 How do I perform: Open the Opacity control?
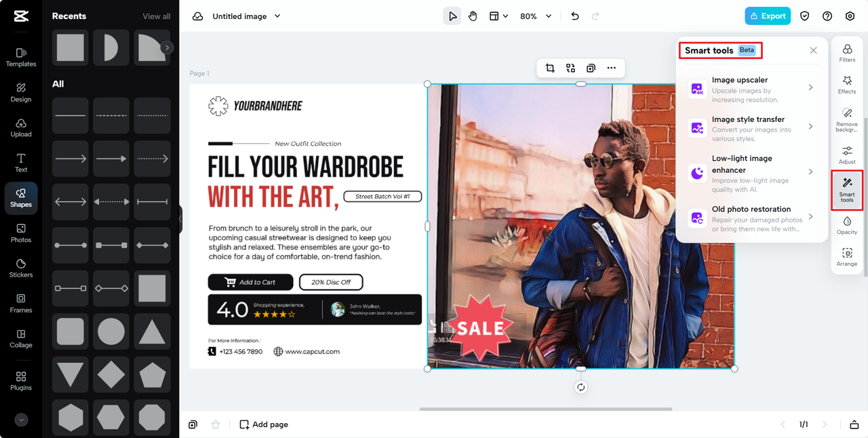(847, 225)
